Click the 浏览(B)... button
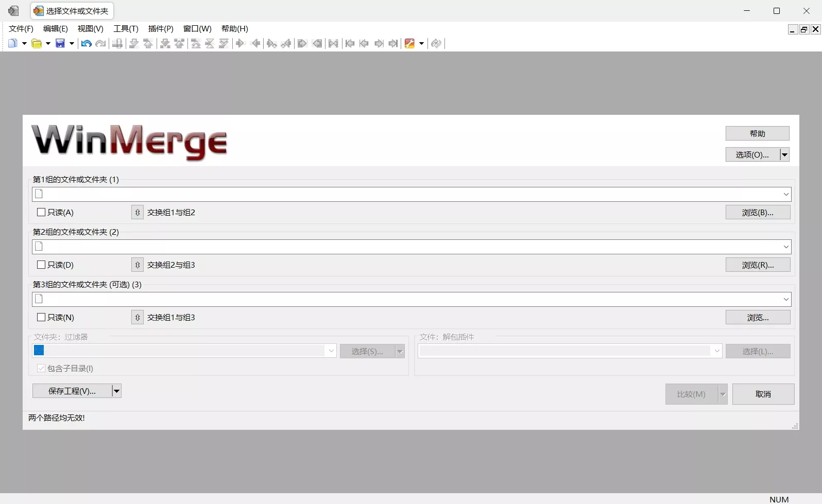Screen dimensions: 822x504 tap(758, 212)
